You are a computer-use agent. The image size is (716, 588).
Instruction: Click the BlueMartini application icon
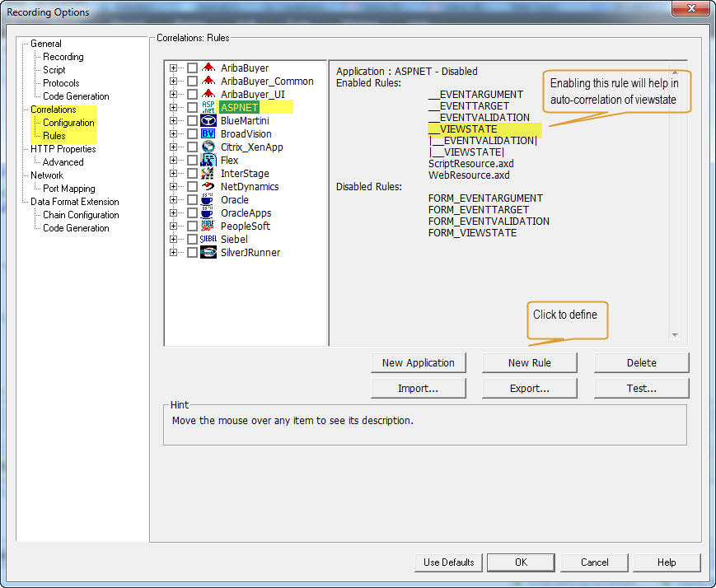click(x=208, y=121)
